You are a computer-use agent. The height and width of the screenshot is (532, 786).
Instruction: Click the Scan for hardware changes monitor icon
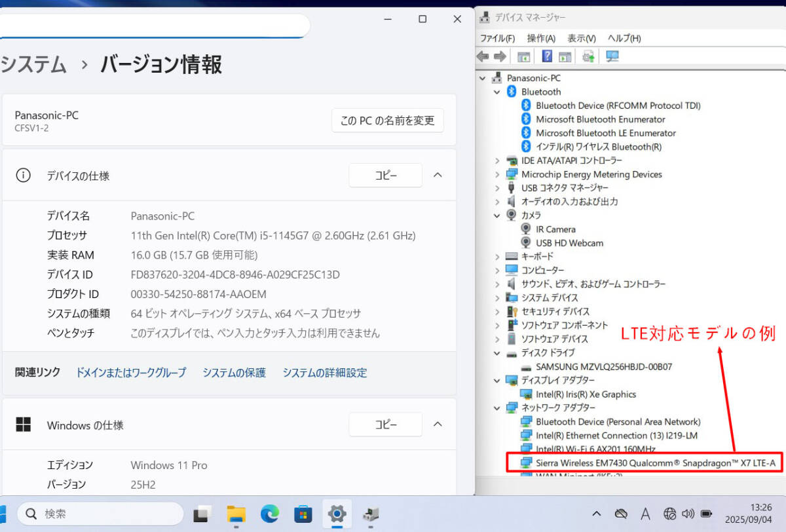(612, 56)
